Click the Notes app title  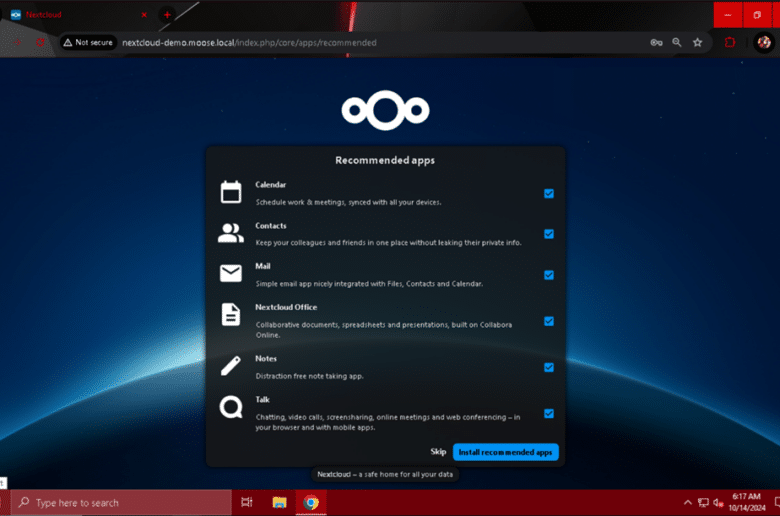(266, 358)
